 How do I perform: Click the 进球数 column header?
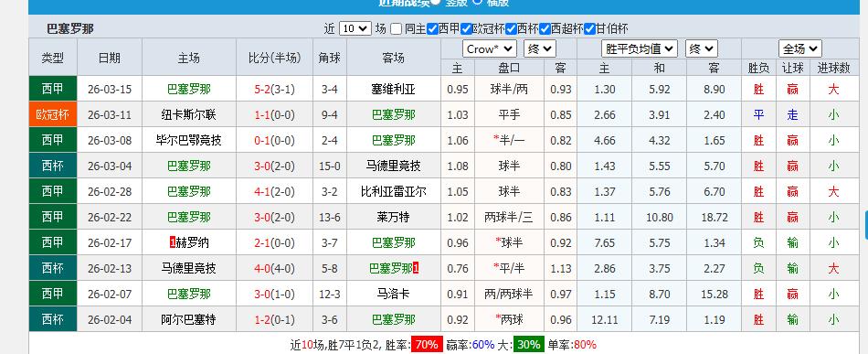click(833, 68)
